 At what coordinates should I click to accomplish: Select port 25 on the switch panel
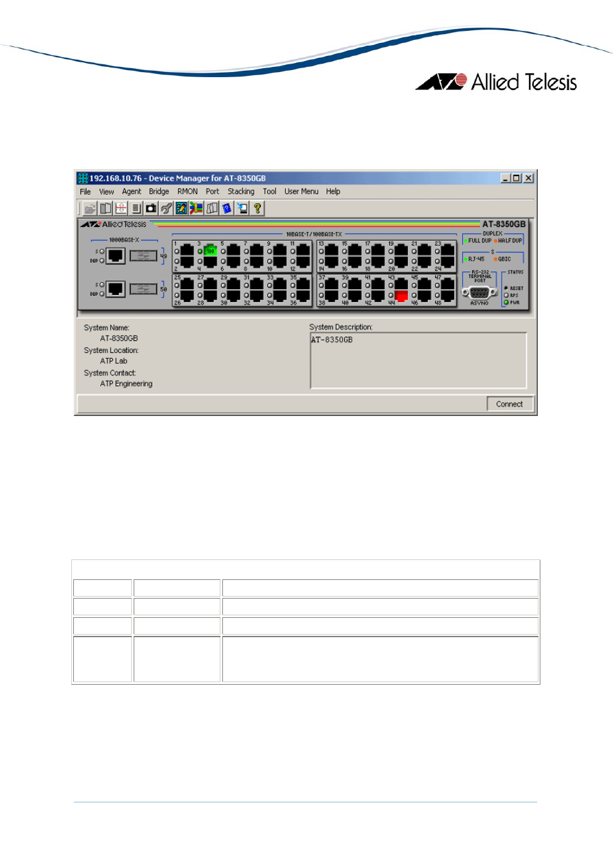click(x=187, y=284)
